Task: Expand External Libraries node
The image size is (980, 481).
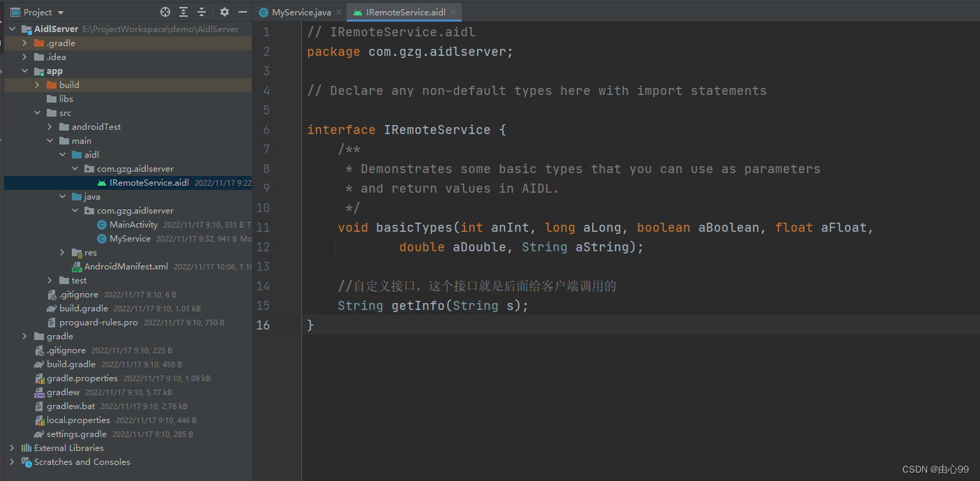Action: point(13,448)
